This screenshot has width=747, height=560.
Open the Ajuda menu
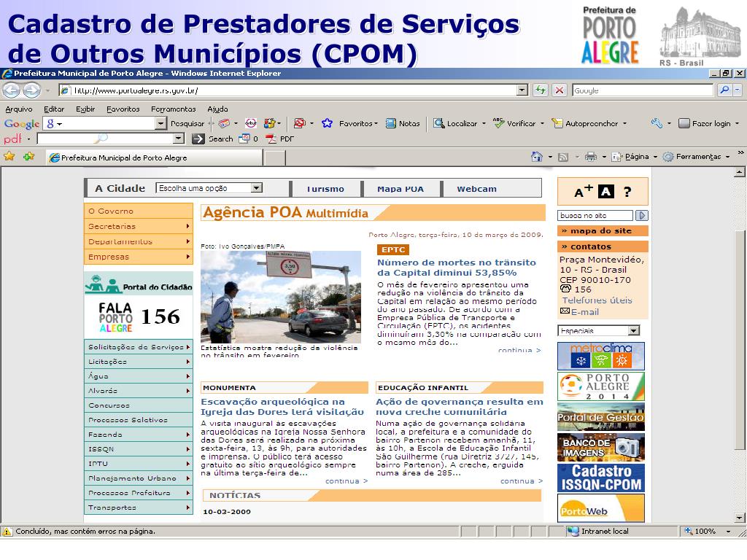click(x=217, y=109)
